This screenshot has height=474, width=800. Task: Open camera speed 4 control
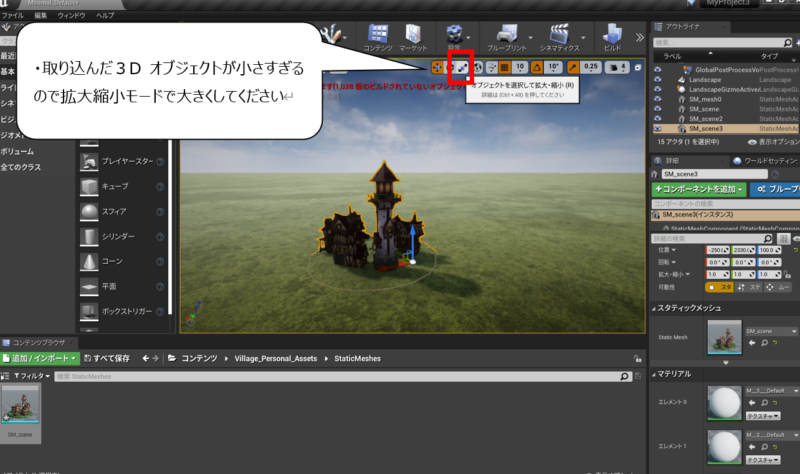pos(617,67)
